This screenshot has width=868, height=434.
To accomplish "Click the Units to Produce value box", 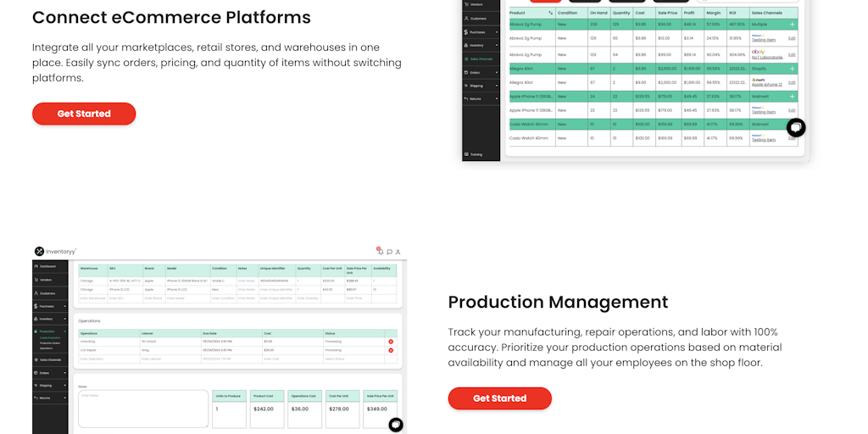I will tap(229, 415).
